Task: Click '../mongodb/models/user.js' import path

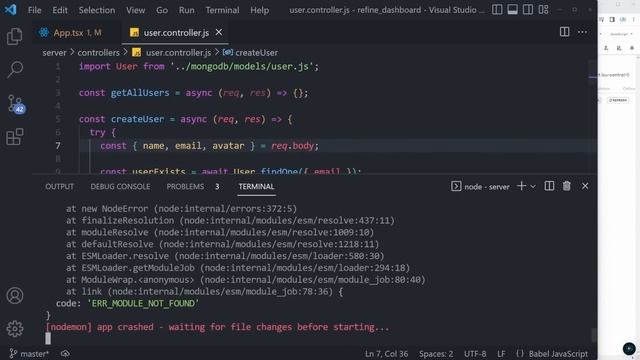Action: 242,66
